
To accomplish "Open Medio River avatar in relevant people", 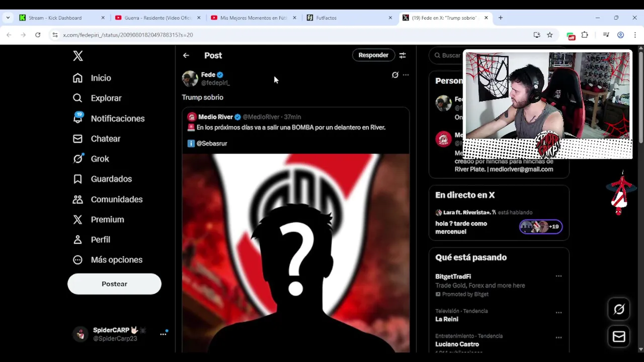I will pyautogui.click(x=443, y=139).
